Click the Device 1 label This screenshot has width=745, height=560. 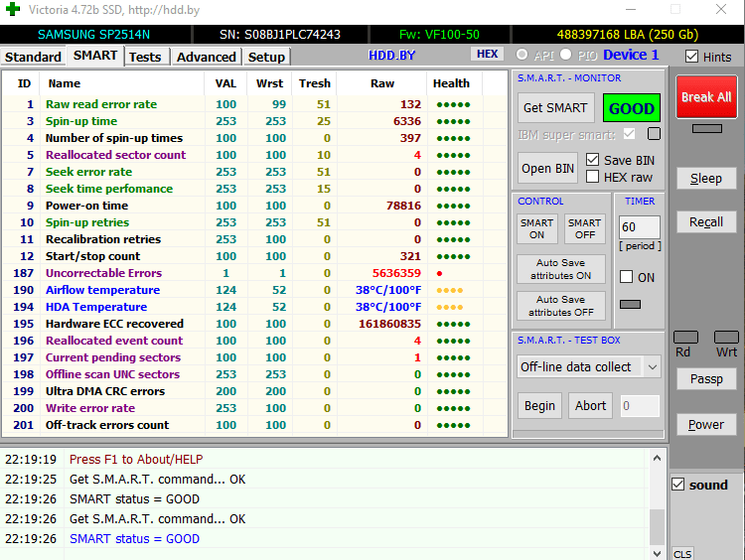tap(631, 55)
